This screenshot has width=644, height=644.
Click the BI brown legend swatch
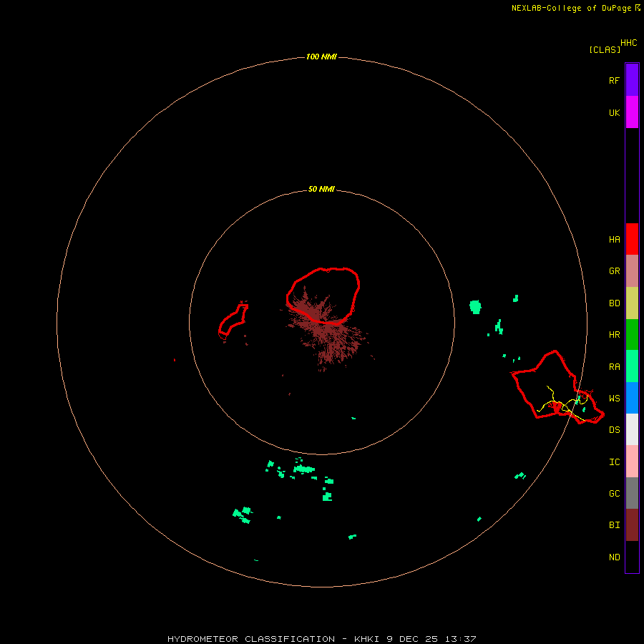632,525
